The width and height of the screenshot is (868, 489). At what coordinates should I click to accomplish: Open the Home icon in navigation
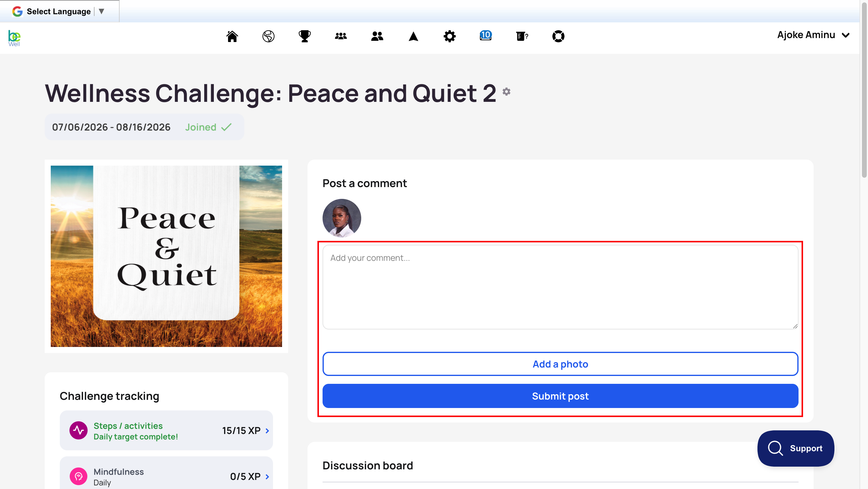(232, 36)
